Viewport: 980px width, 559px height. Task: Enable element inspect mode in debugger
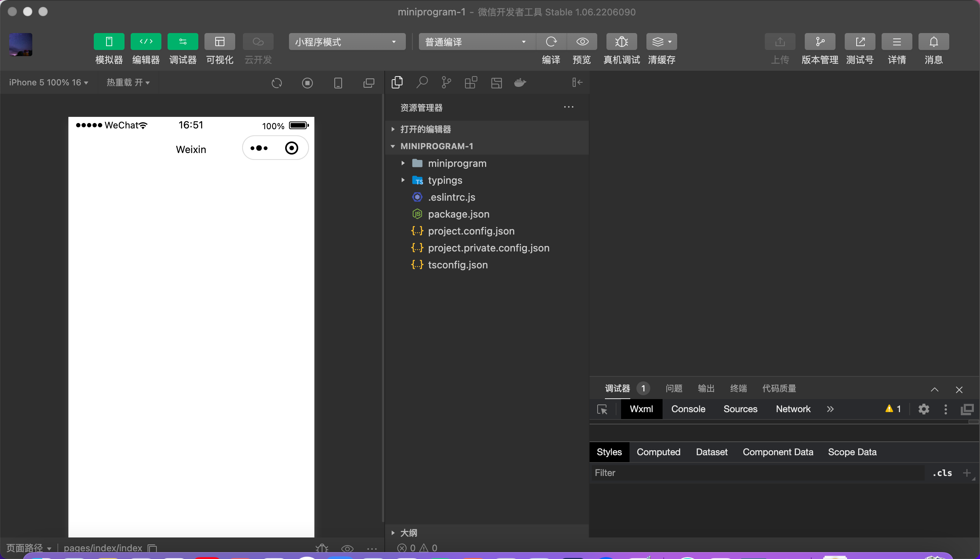(x=602, y=409)
